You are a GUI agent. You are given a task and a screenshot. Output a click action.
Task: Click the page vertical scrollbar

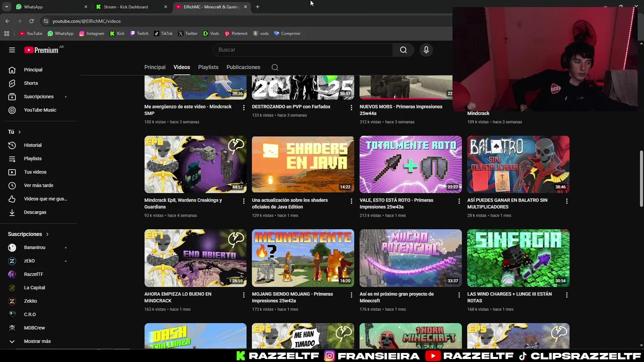coord(641,178)
